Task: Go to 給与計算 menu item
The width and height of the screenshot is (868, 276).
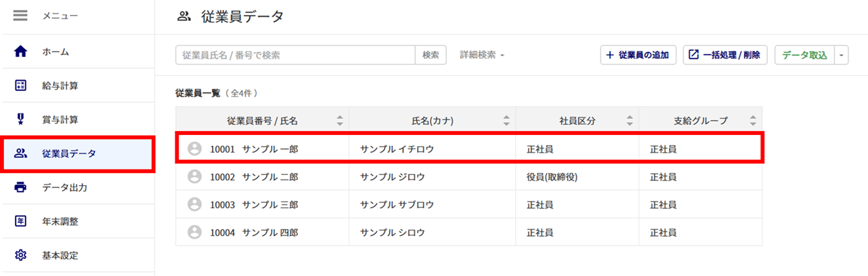Action: (77, 85)
